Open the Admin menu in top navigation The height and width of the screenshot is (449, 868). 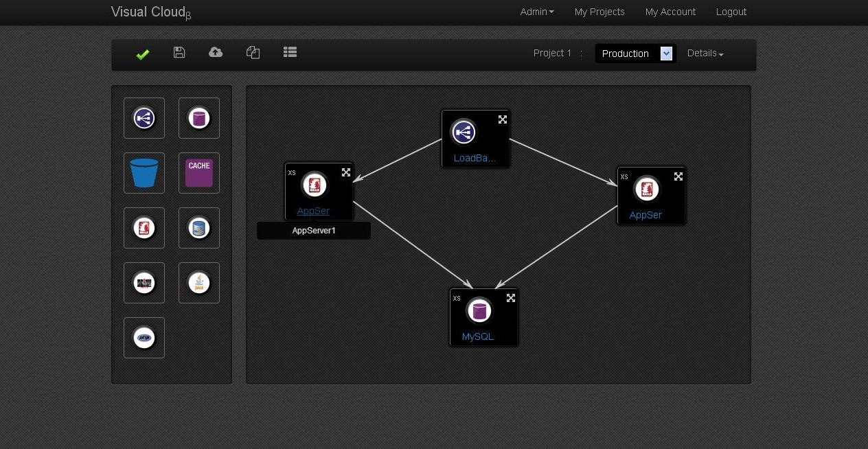click(x=537, y=12)
